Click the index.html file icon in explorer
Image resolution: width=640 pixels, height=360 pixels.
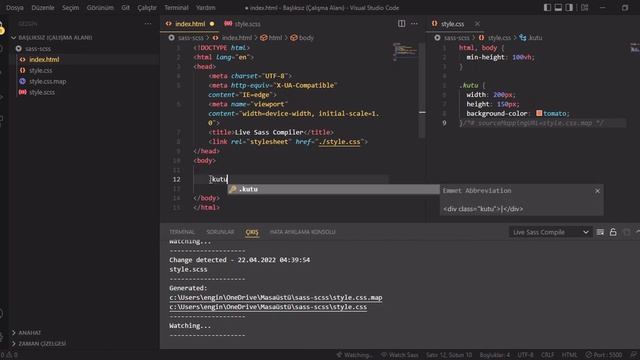tap(22, 60)
